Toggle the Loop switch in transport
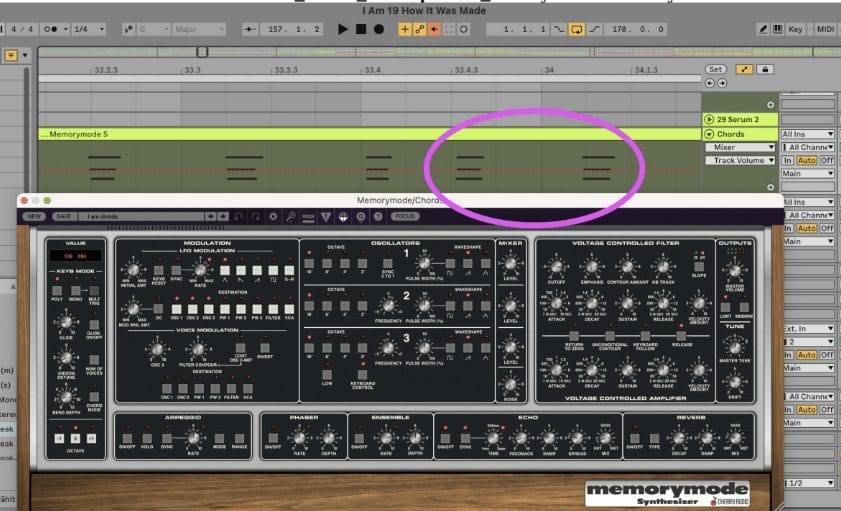Image resolution: width=841 pixels, height=511 pixels. (577, 29)
